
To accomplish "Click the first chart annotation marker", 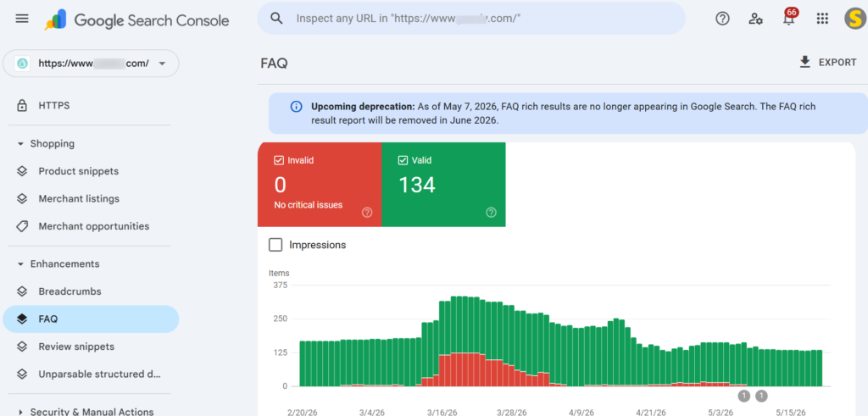I will point(744,396).
